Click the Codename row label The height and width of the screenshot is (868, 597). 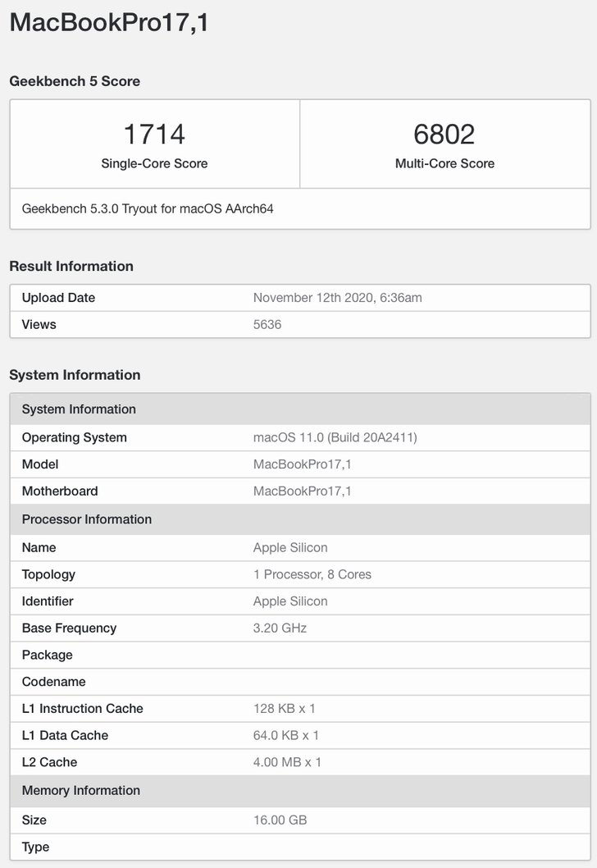(53, 682)
